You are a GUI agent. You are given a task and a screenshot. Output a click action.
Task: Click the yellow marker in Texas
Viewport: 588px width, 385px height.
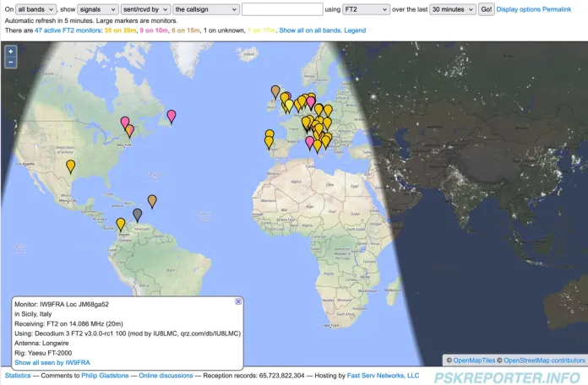coord(71,165)
